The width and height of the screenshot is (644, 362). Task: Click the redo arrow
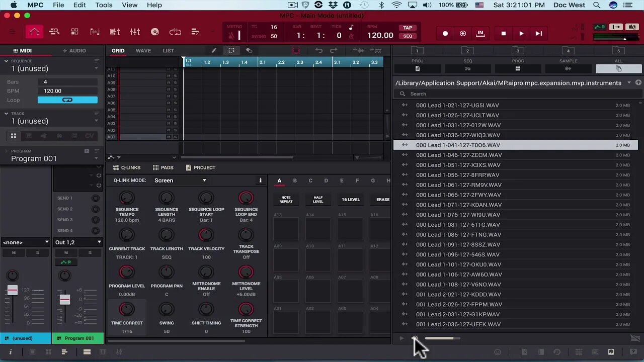click(334, 50)
